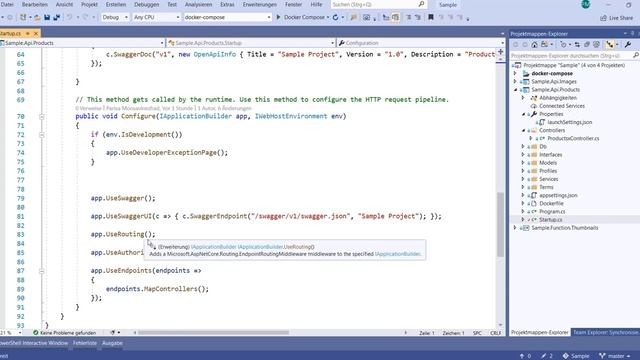This screenshot has width=640, height=360.
Task: Open the Extras menu
Action: [227, 4]
